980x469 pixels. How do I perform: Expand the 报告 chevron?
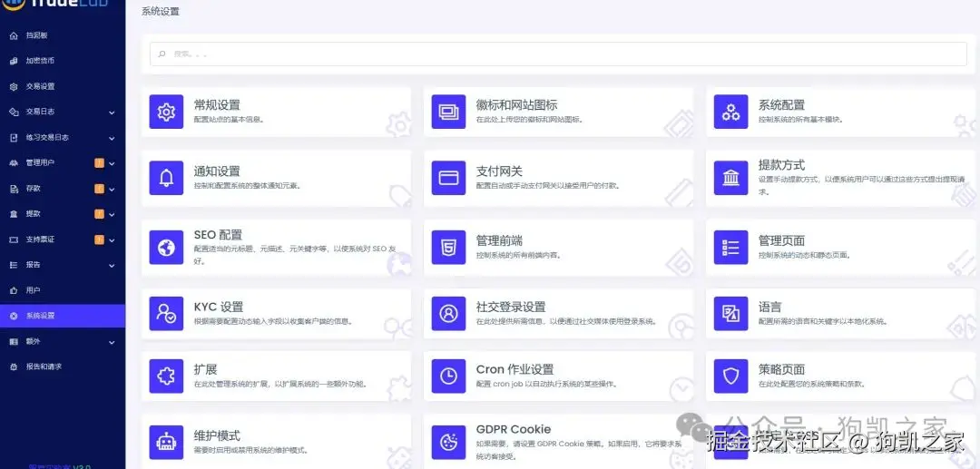112,266
